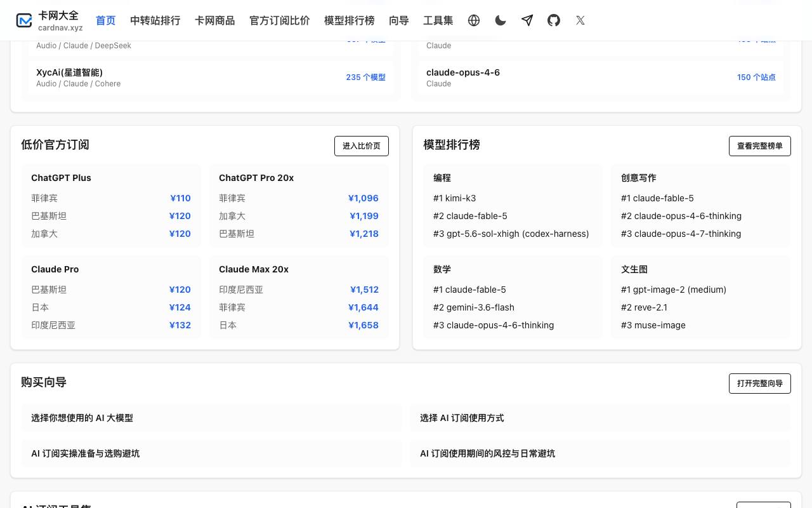Open the guide 选择你想使用的 AI 大模型
Viewport: 812px width, 508px height.
pos(211,418)
